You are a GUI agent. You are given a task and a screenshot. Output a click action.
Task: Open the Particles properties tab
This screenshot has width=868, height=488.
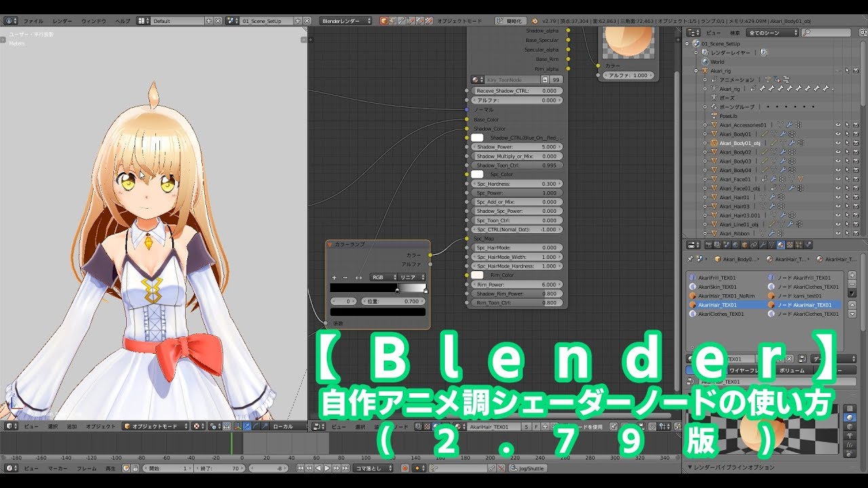coord(798,245)
